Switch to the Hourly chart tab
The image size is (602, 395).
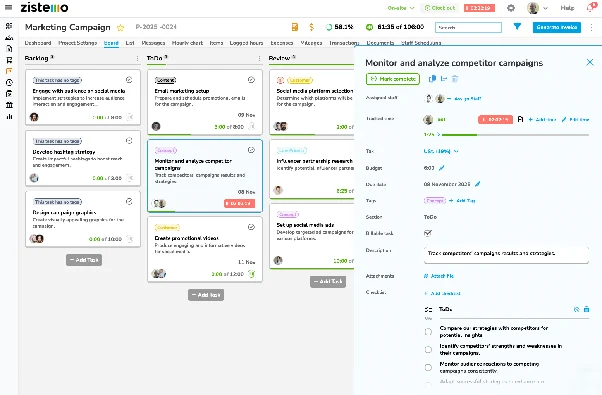187,43
